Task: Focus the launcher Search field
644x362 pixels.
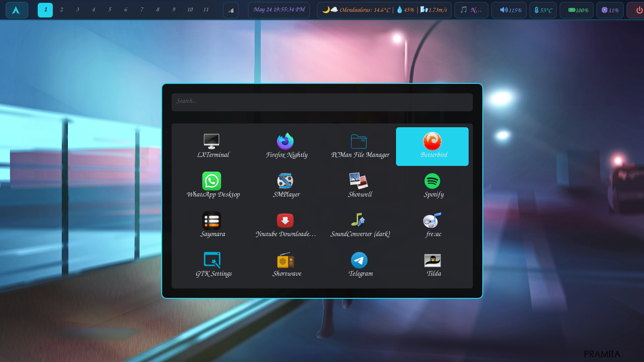Action: coord(322,102)
